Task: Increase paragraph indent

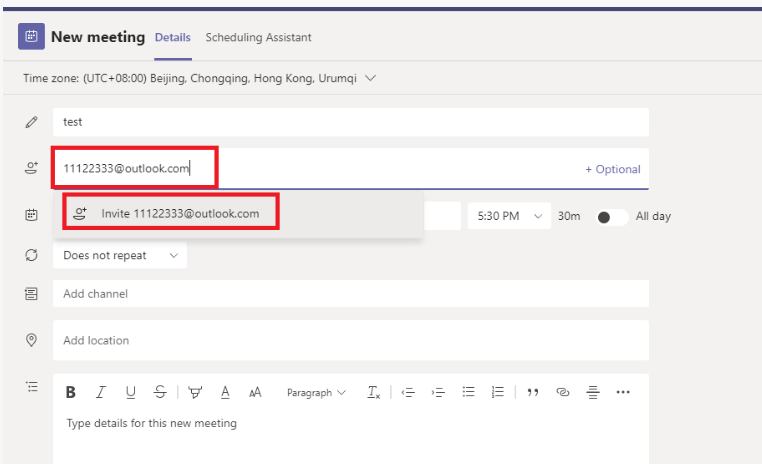Action: tap(438, 392)
